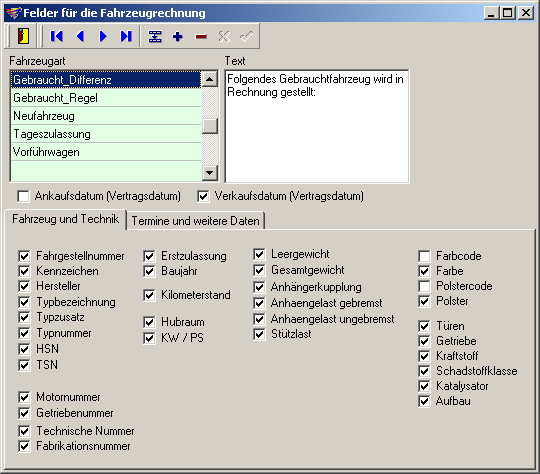Click Fahrzeugart list scroll down arrow
Image resolution: width=540 pixels, height=474 pixels.
pos(210,172)
